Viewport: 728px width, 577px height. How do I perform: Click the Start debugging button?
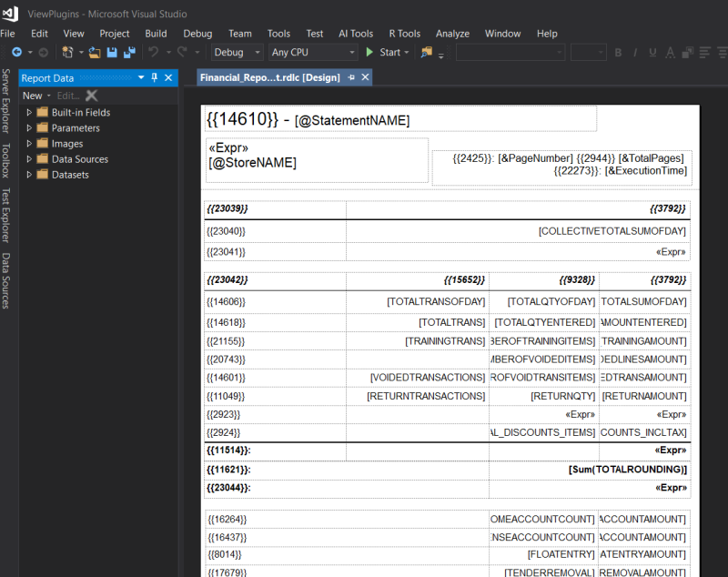(x=382, y=53)
